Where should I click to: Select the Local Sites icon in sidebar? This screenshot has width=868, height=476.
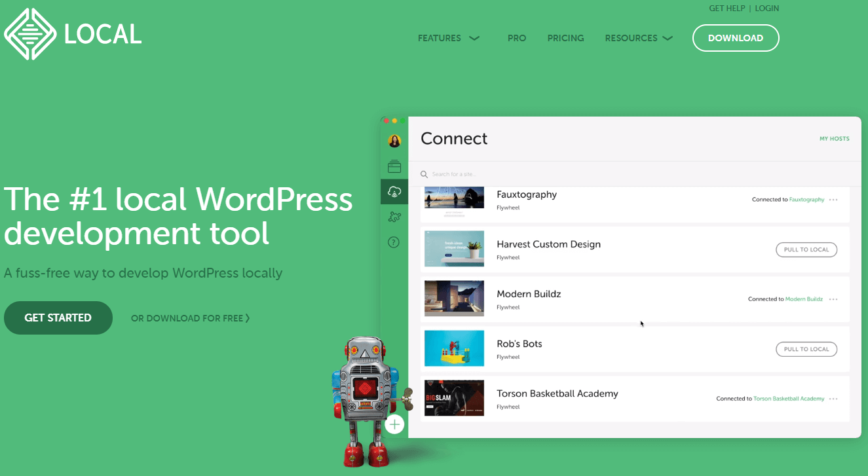point(394,166)
